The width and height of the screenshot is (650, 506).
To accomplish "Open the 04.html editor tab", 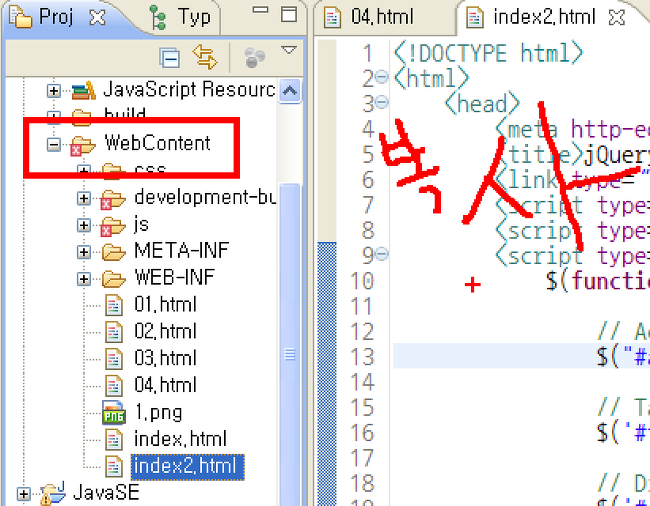I will click(x=382, y=17).
